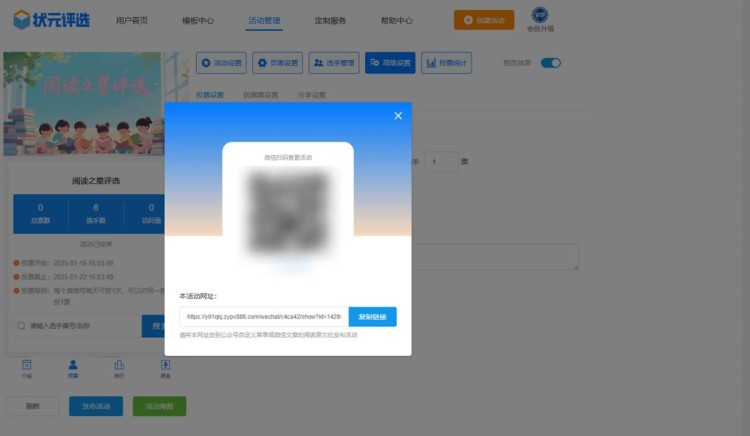The image size is (750, 436).
Task: Select the 排行 ranking icon in preview
Action: pyautogui.click(x=119, y=368)
